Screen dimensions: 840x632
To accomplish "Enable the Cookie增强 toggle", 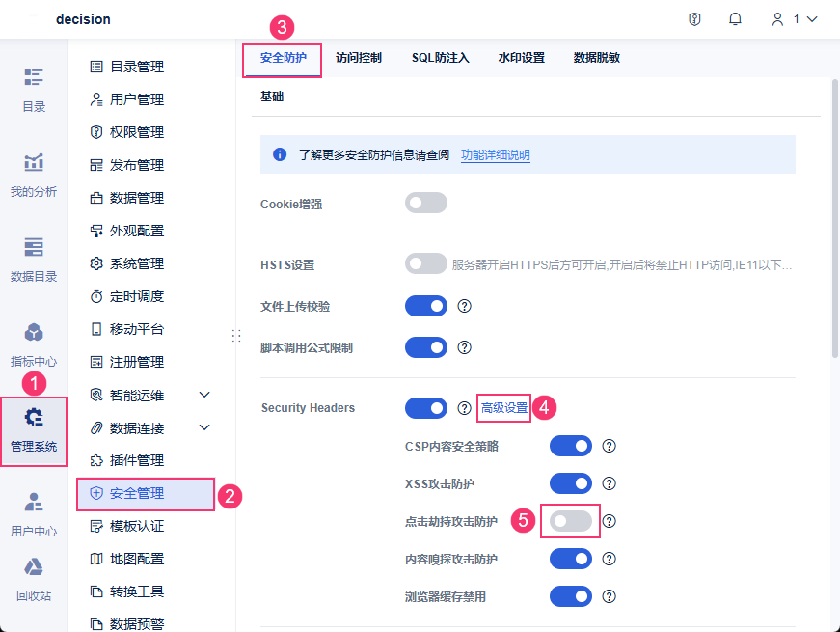I will pyautogui.click(x=426, y=203).
